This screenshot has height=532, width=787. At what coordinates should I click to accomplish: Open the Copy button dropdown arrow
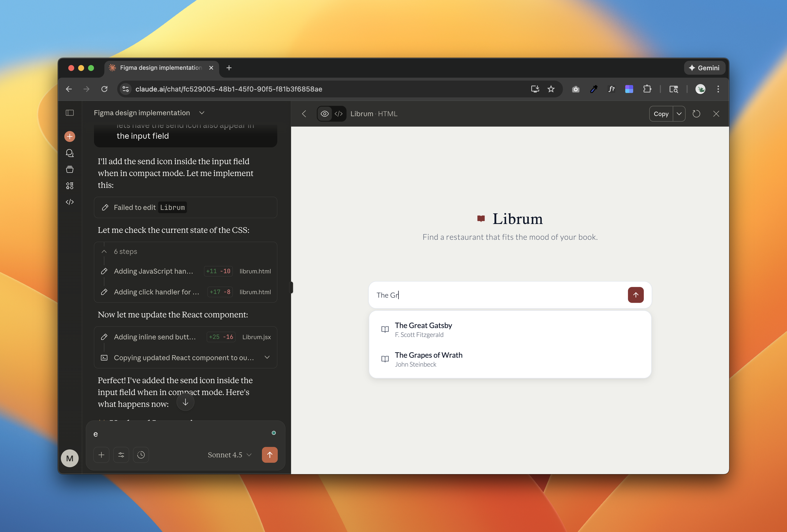679,114
